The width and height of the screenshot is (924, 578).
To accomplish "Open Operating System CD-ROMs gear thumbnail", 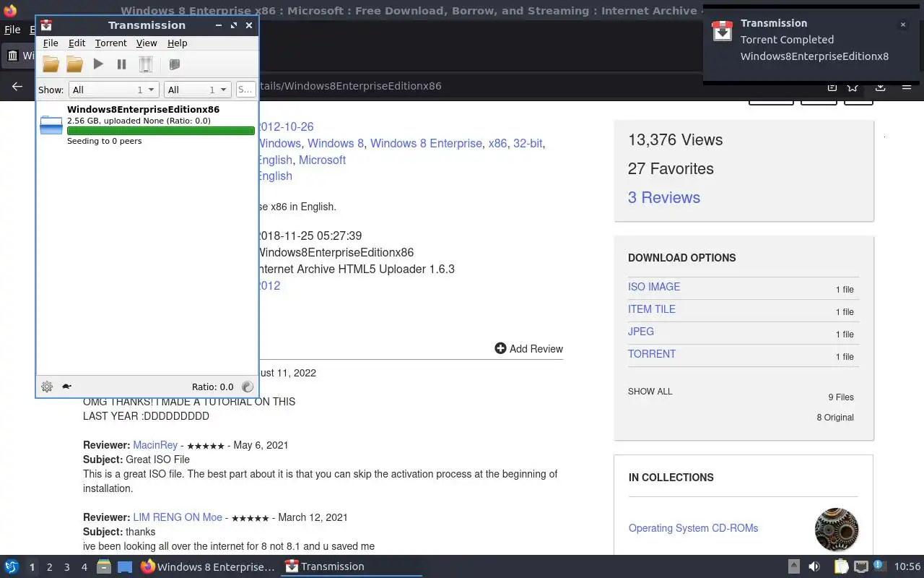I will (837, 529).
